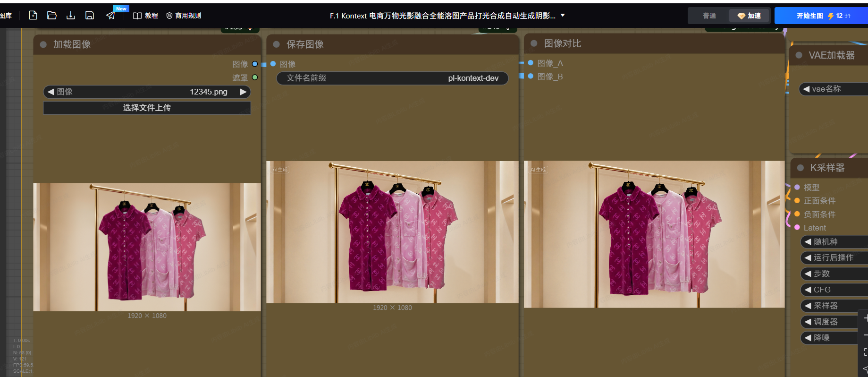Click the 文件名前缀 input field
This screenshot has width=868, height=377.
point(392,78)
